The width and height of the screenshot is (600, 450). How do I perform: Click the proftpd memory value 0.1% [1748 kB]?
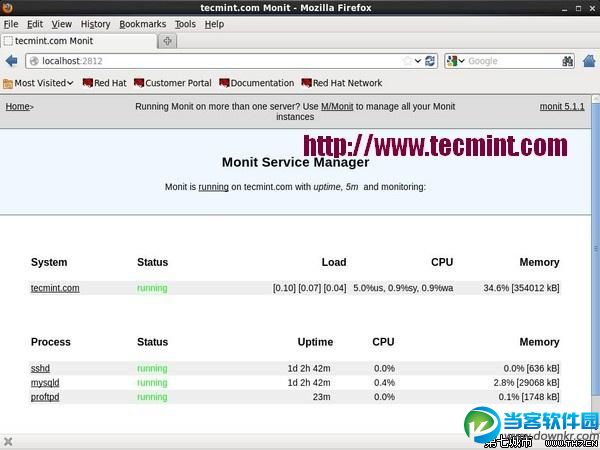pyautogui.click(x=529, y=397)
